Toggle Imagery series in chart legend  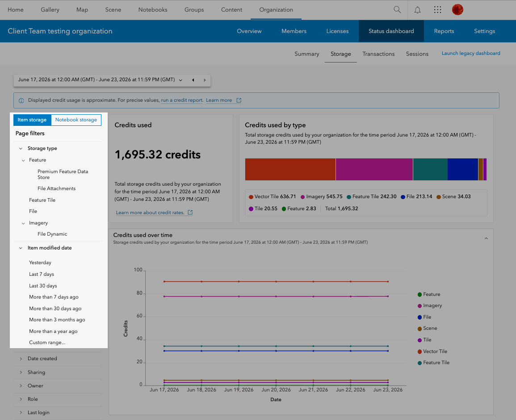click(429, 306)
